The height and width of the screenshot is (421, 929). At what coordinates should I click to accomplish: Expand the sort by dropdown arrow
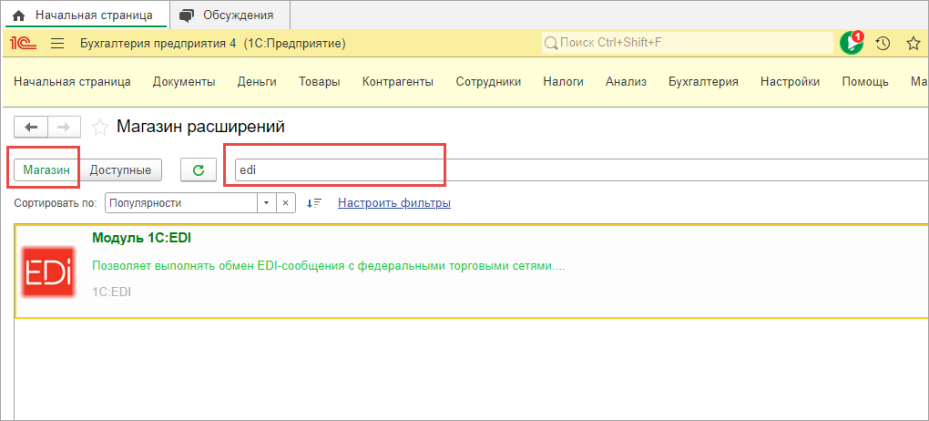266,203
